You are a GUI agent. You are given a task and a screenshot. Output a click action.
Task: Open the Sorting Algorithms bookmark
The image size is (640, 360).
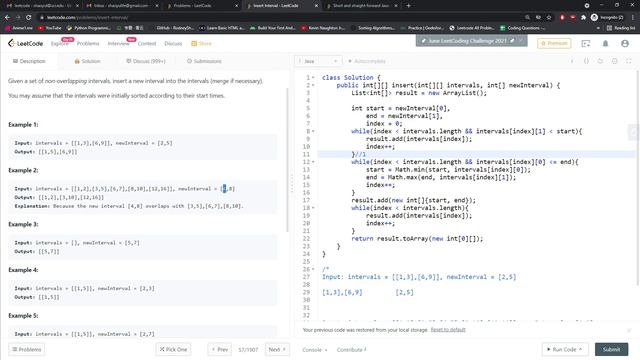click(373, 28)
